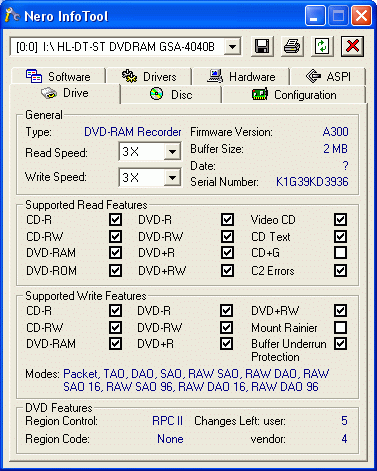Click the Region Code value None
Viewport: 377px width, 471px height.
pos(170,439)
